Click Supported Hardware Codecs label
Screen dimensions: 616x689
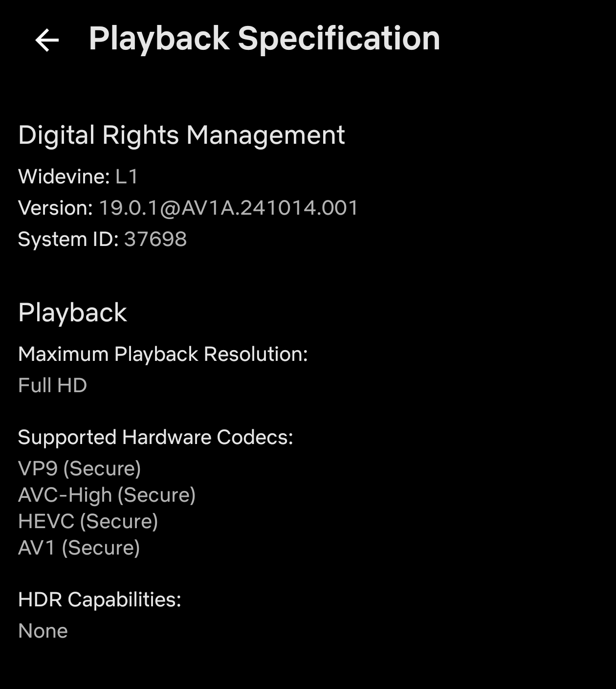pyautogui.click(x=155, y=437)
